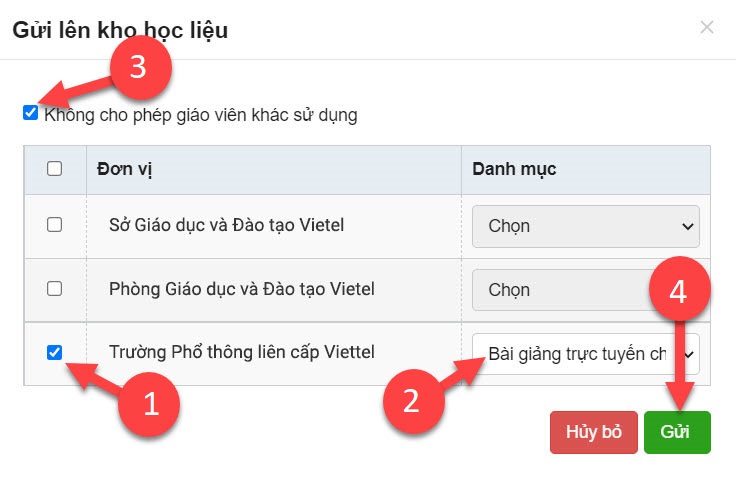
Task: Open the Chọn dropdown for Sở Giáo dục
Action: pyautogui.click(x=585, y=226)
